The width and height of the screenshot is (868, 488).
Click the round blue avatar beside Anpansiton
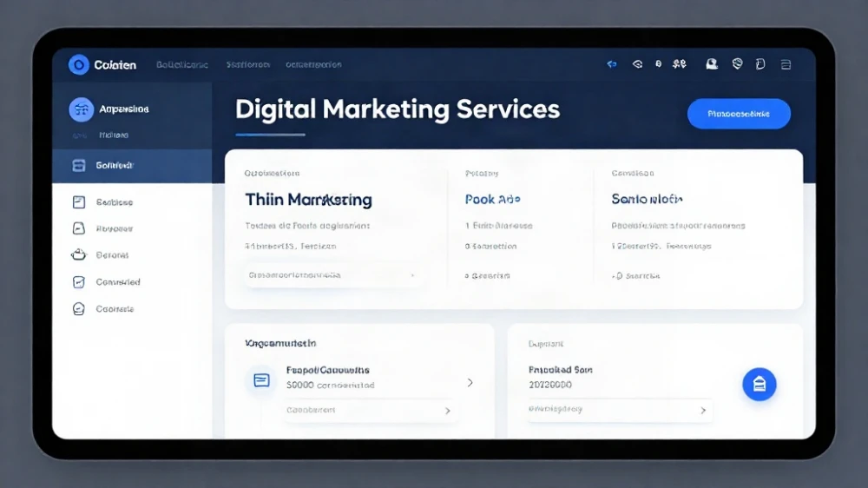[81, 109]
